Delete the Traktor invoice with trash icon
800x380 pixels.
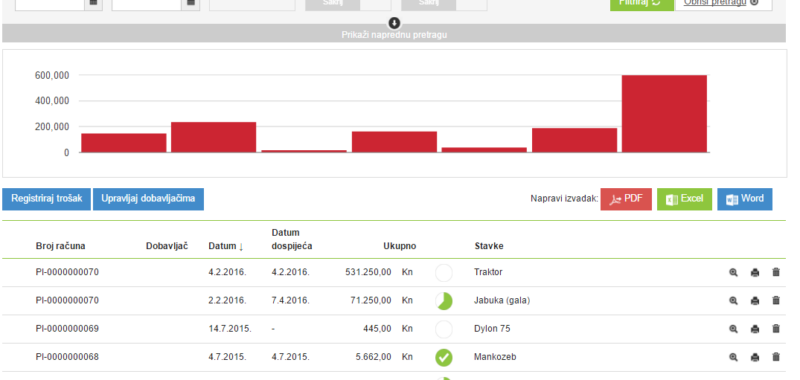(776, 272)
